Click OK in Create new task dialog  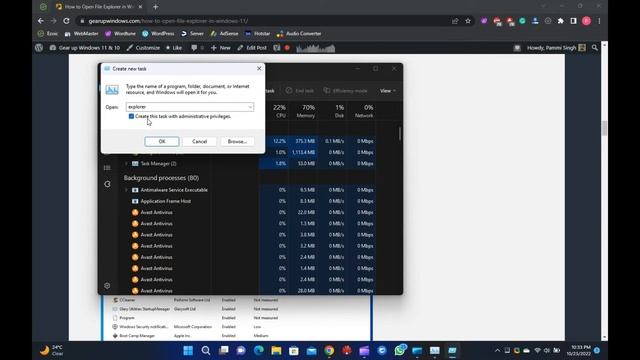pyautogui.click(x=162, y=141)
